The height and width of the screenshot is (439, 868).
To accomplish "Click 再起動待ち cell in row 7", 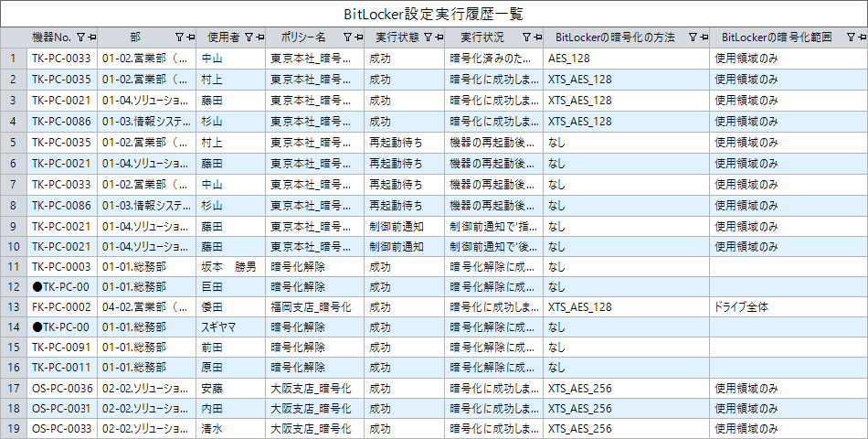I will point(404,184).
